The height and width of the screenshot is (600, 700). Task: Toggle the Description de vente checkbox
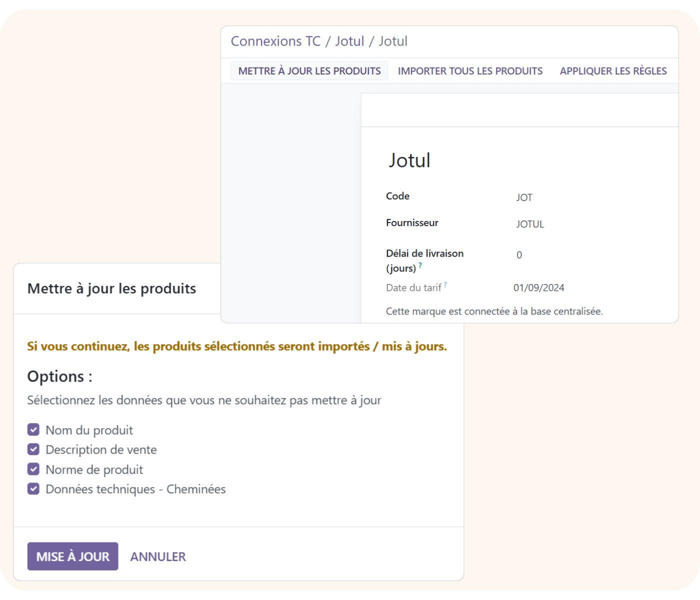33,449
